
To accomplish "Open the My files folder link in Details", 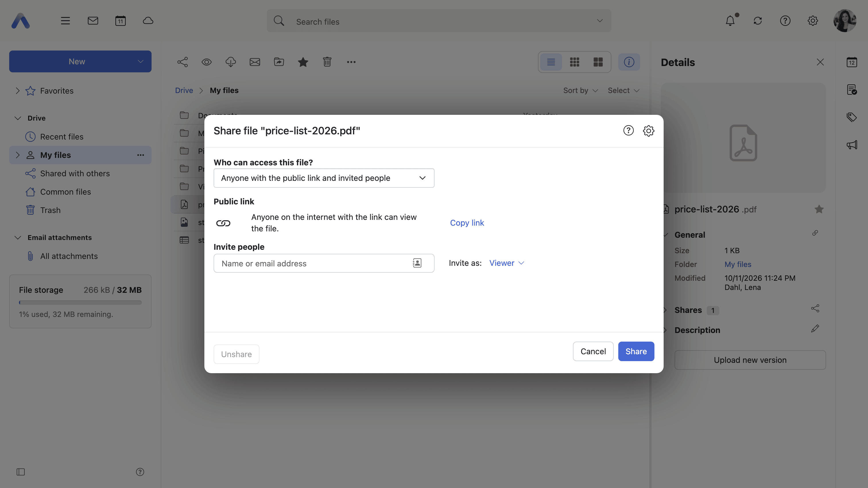I will click(x=738, y=264).
